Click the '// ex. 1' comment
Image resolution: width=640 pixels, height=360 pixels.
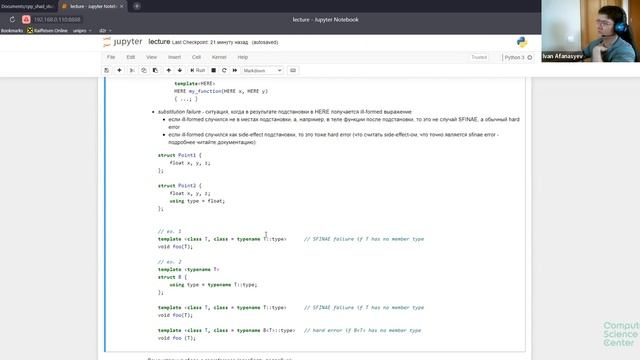tap(169, 231)
